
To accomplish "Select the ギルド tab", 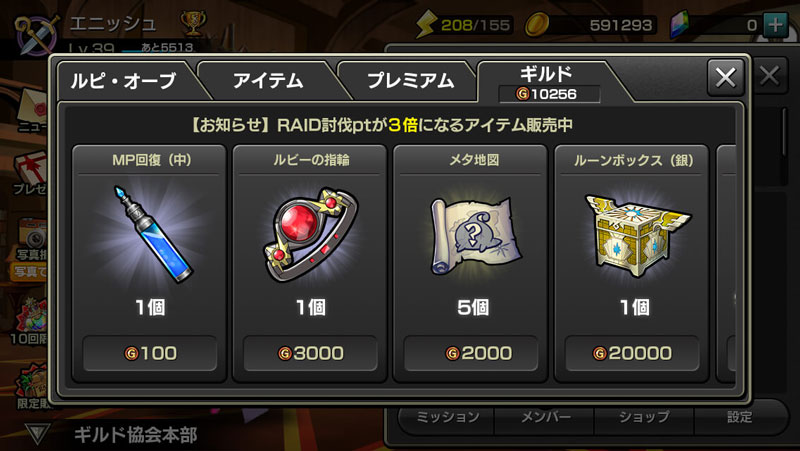I will pyautogui.click(x=546, y=82).
